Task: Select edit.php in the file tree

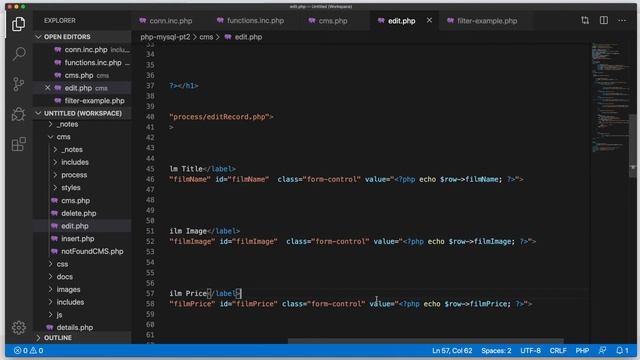Action: click(74, 226)
